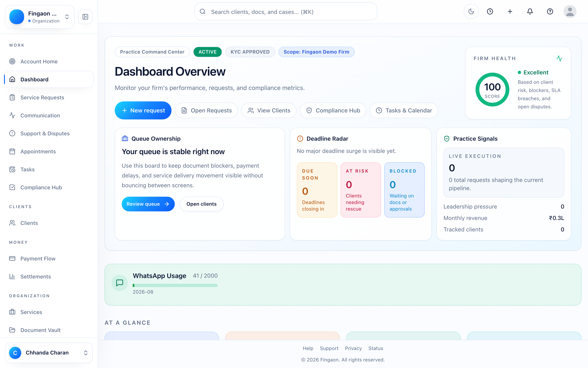
Task: Click the Tasks & Calendar button
Action: pyautogui.click(x=404, y=110)
